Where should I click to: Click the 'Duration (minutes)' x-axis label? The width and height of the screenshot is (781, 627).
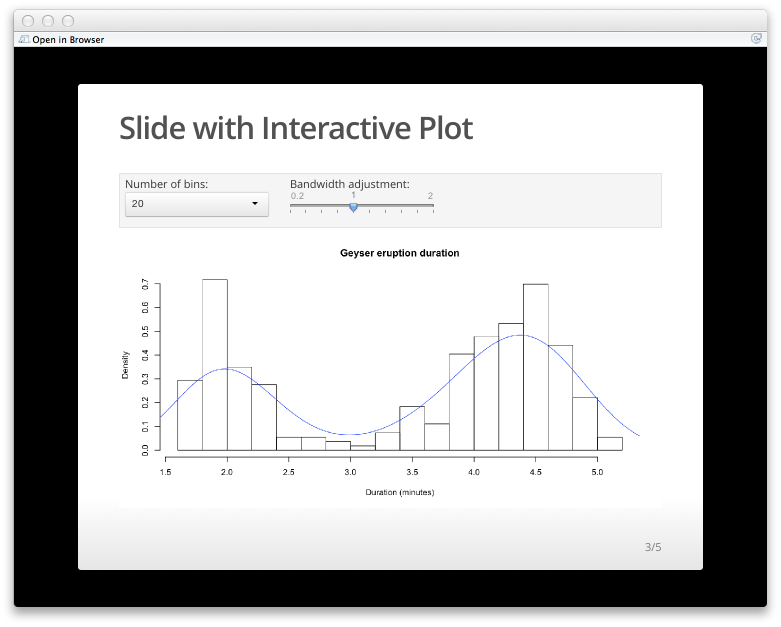click(x=400, y=492)
